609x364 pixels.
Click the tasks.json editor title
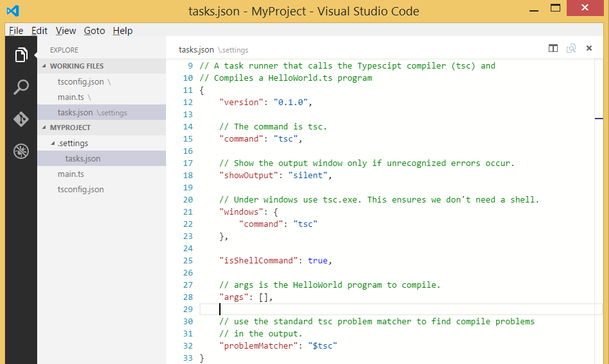pyautogui.click(x=196, y=50)
